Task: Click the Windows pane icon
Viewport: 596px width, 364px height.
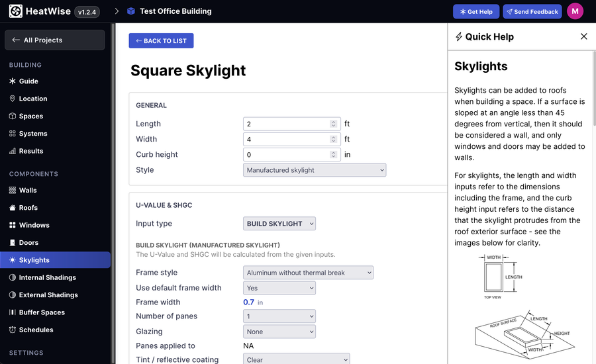Action: click(13, 225)
